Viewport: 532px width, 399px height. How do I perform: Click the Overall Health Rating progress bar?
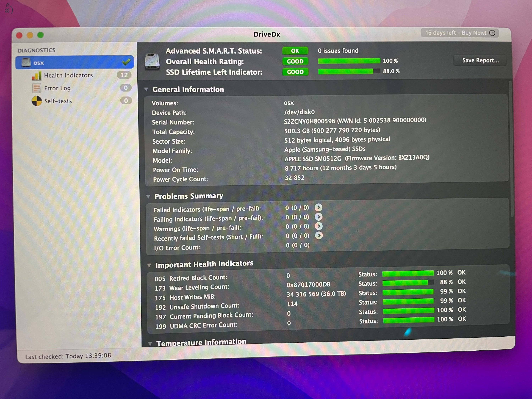[349, 61]
